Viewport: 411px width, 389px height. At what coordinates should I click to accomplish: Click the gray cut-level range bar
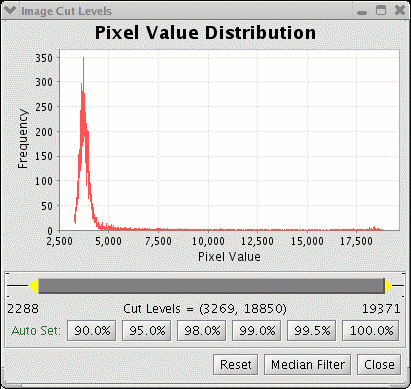[x=211, y=286]
